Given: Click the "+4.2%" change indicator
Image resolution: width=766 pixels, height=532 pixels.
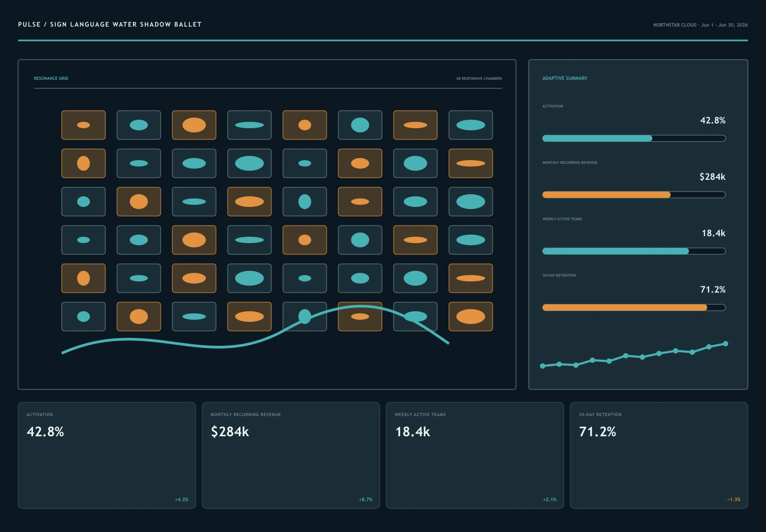Looking at the screenshot, I should click(181, 500).
